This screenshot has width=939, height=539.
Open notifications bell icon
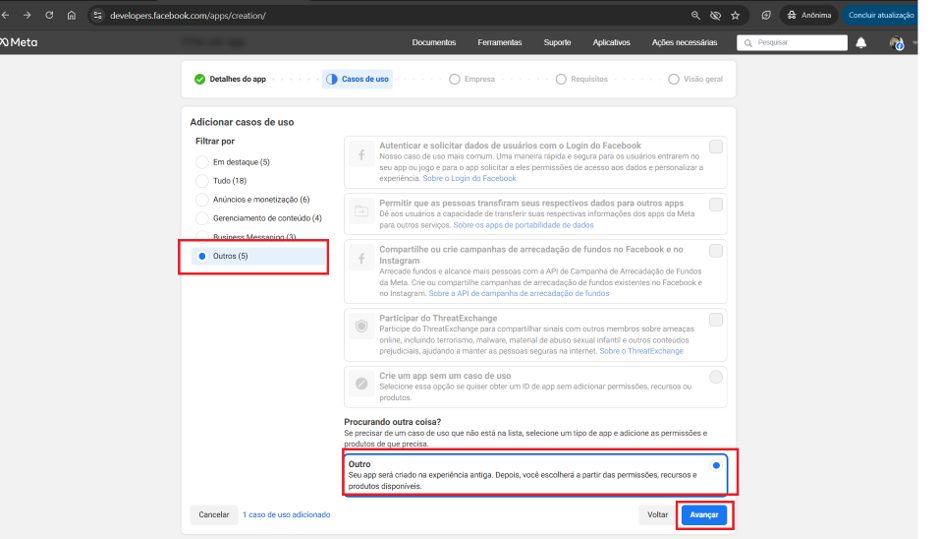[x=861, y=43]
